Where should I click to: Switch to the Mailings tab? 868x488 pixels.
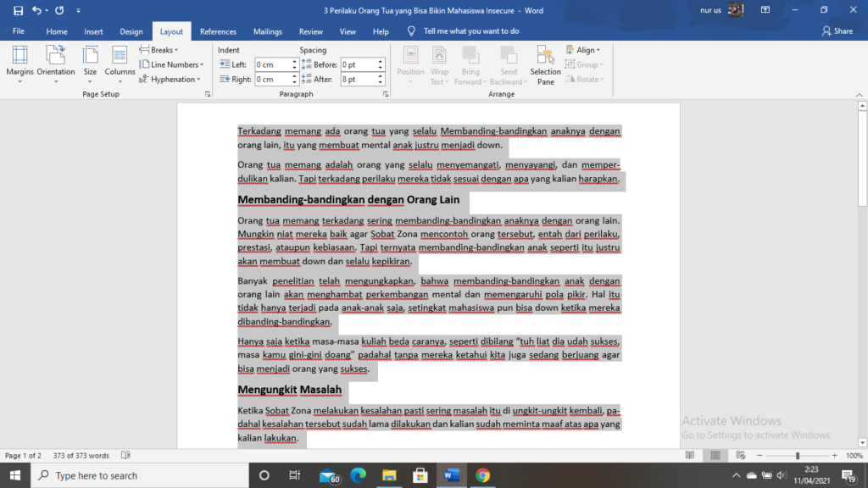coord(268,31)
